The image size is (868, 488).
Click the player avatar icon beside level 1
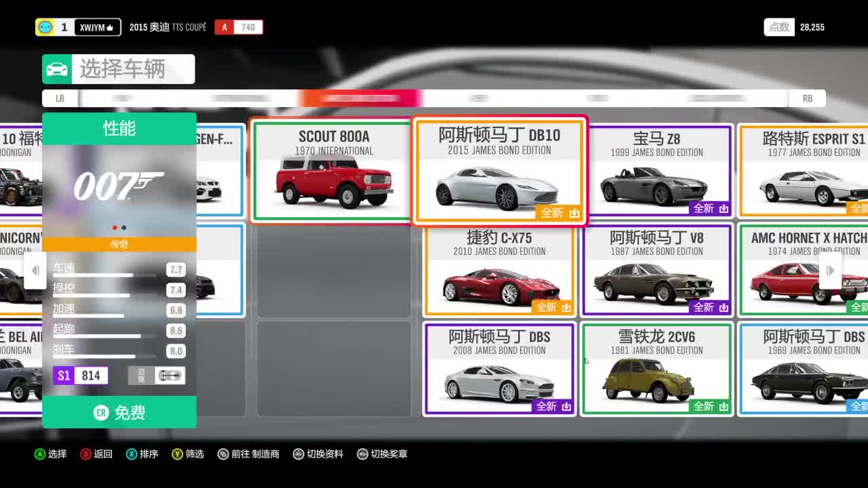pyautogui.click(x=45, y=27)
